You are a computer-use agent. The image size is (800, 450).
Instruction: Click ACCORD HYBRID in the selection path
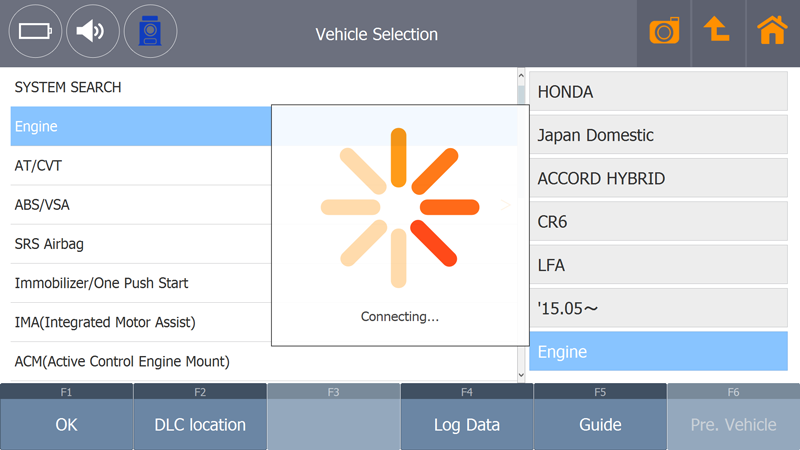point(658,179)
